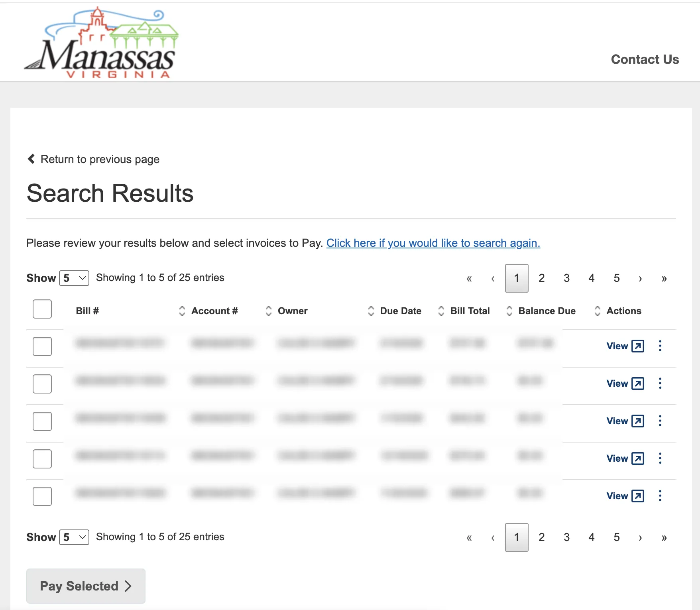Open the kebab menu on the second invoice row

660,383
